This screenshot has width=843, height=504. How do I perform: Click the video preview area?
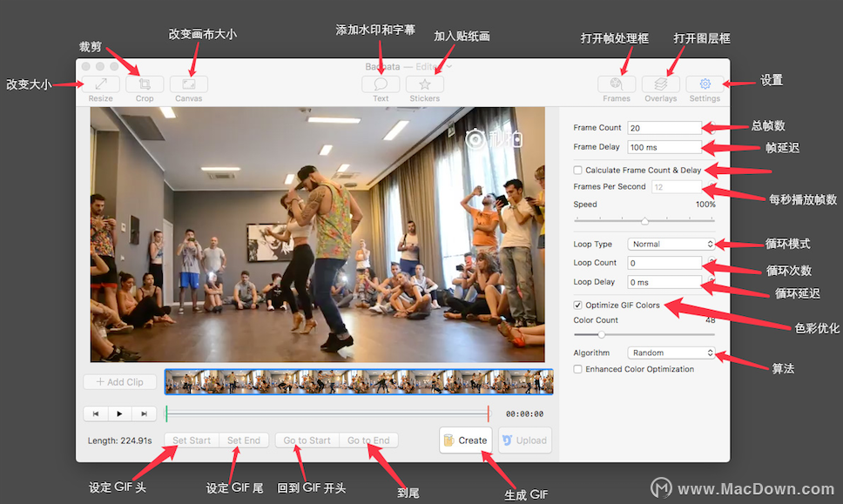pyautogui.click(x=318, y=234)
